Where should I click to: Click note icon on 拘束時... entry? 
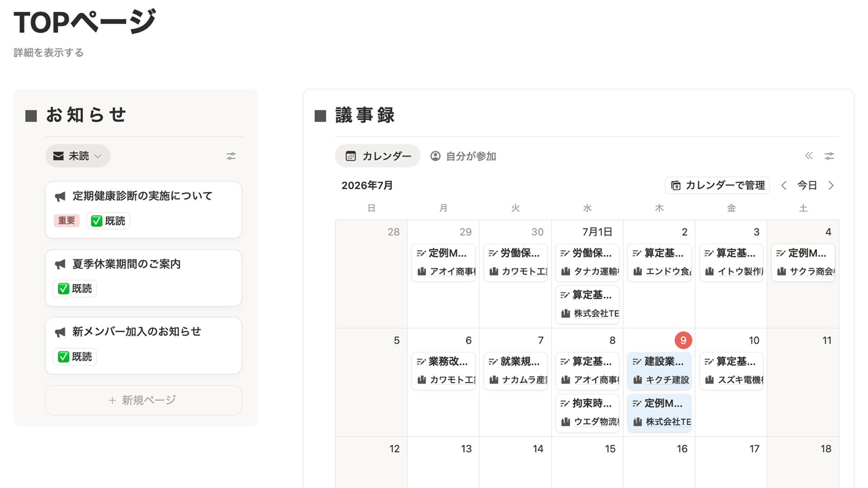[x=565, y=403]
